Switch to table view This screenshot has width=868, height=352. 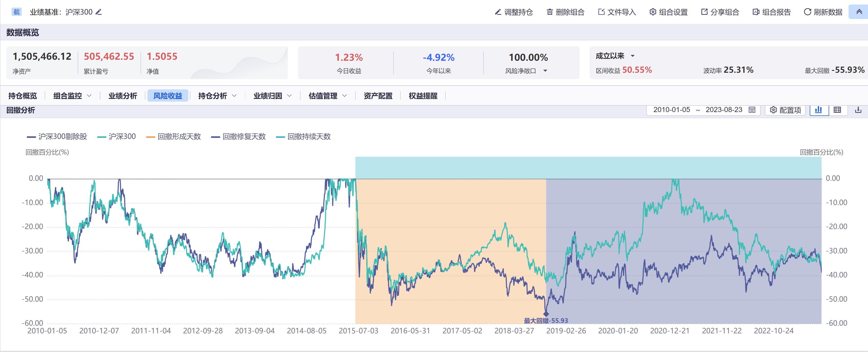coord(837,110)
